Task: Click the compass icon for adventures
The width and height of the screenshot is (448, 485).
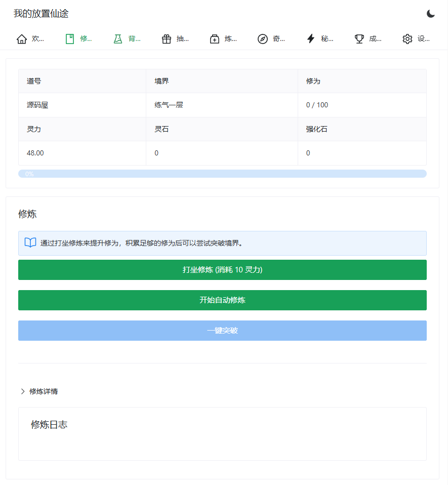Action: click(x=263, y=39)
